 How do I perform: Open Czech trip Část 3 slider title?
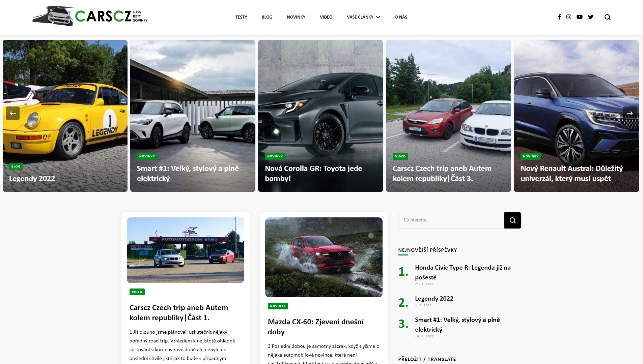pyautogui.click(x=442, y=174)
